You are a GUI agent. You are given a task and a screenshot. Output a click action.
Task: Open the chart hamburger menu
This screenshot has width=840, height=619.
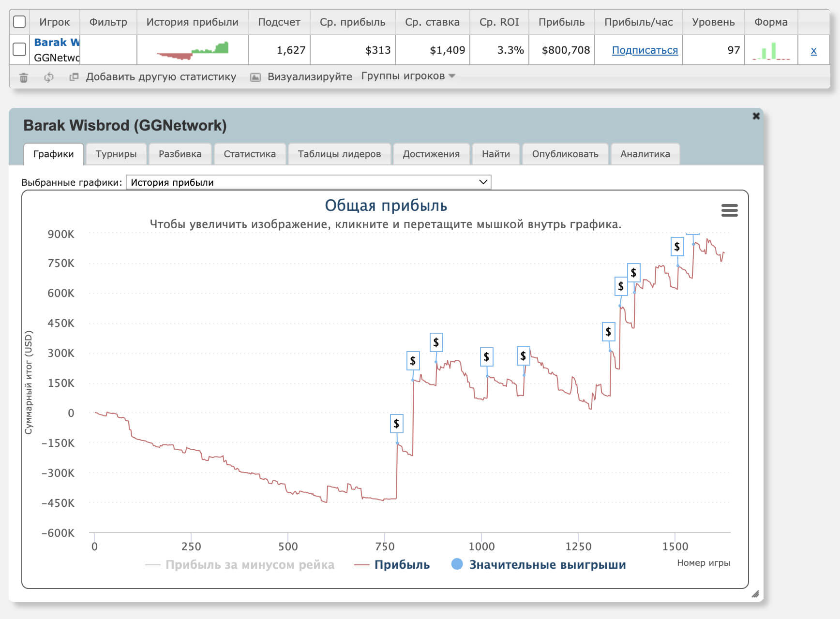pos(729,210)
